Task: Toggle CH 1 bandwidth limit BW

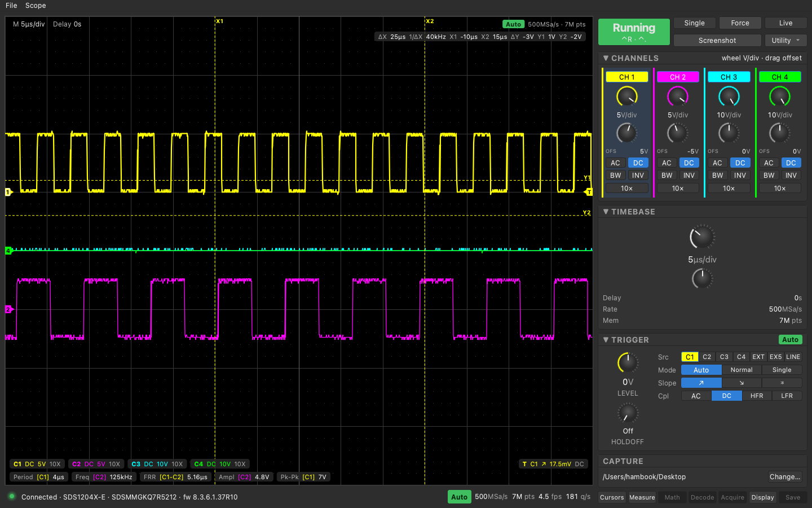Action: point(615,176)
